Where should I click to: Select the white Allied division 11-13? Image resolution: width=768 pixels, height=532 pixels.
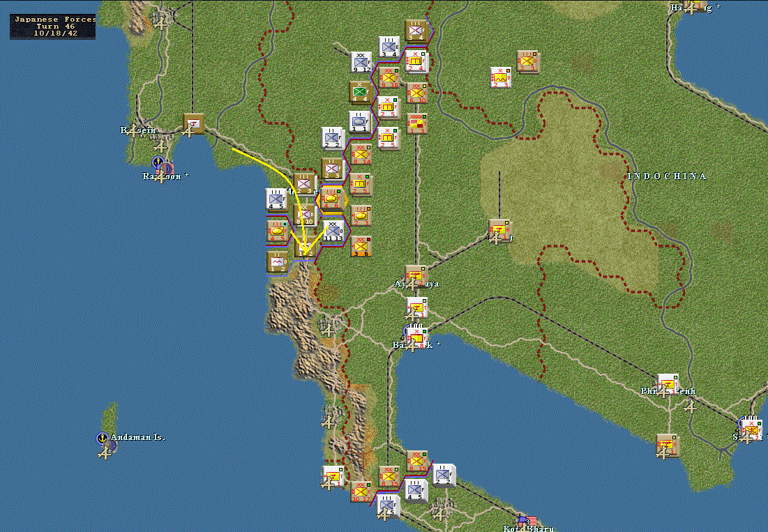[333, 231]
